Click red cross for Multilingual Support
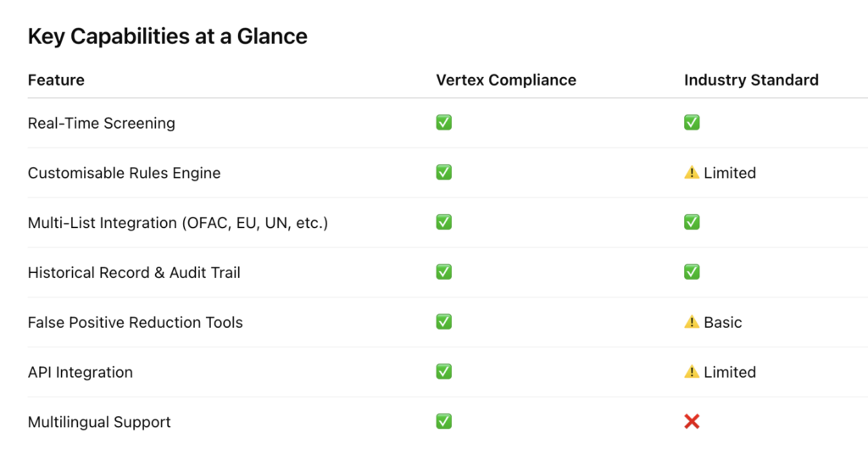 point(692,422)
